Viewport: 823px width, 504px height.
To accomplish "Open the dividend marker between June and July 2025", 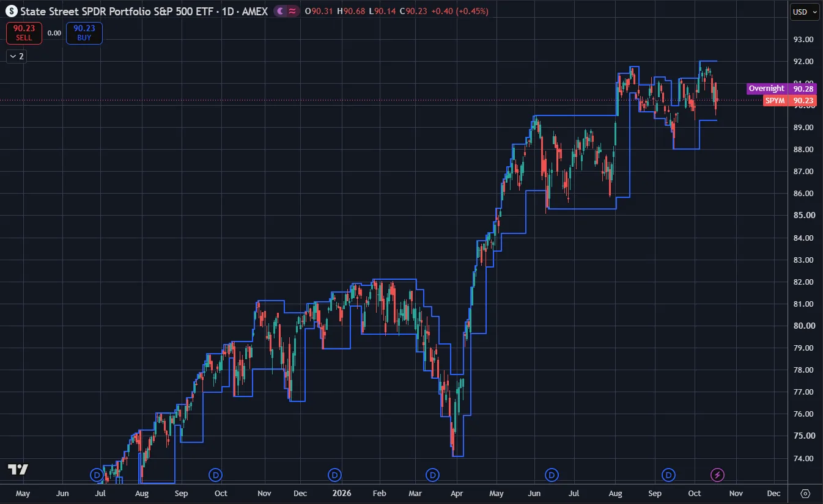I will click(x=97, y=475).
